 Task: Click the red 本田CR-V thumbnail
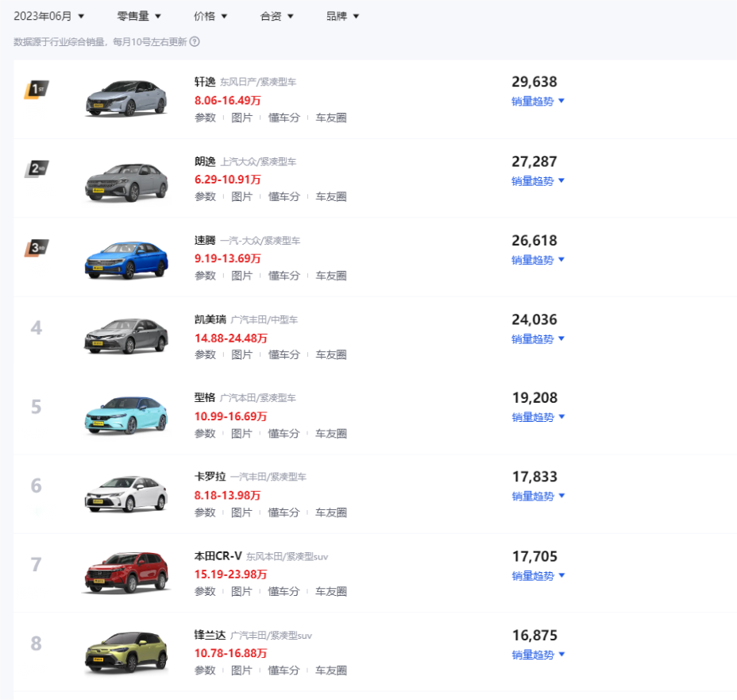coord(126,573)
